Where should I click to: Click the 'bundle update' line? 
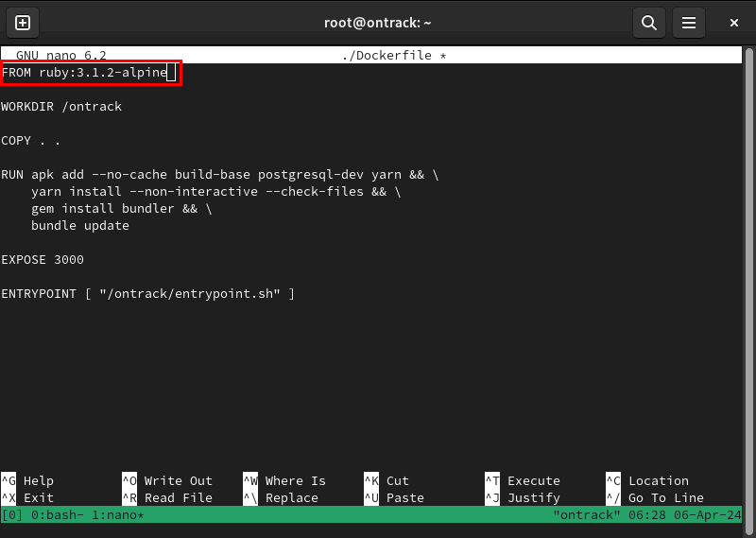80,226
